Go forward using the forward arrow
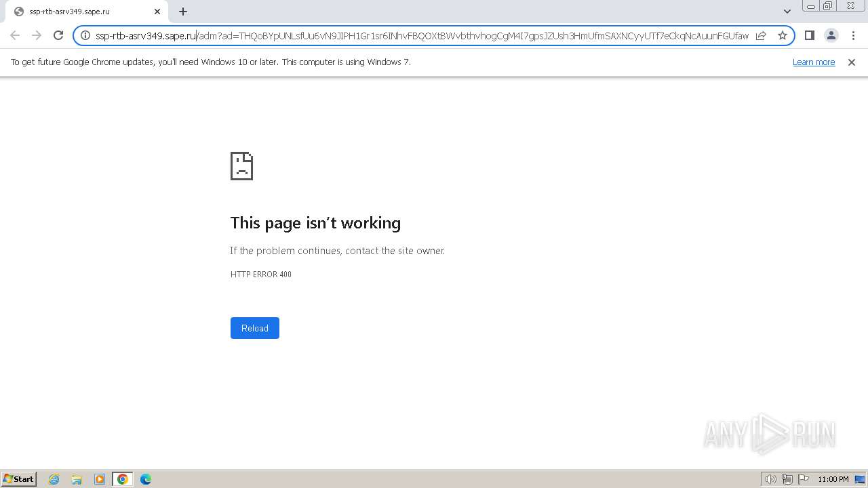The height and width of the screenshot is (488, 868). [x=37, y=35]
